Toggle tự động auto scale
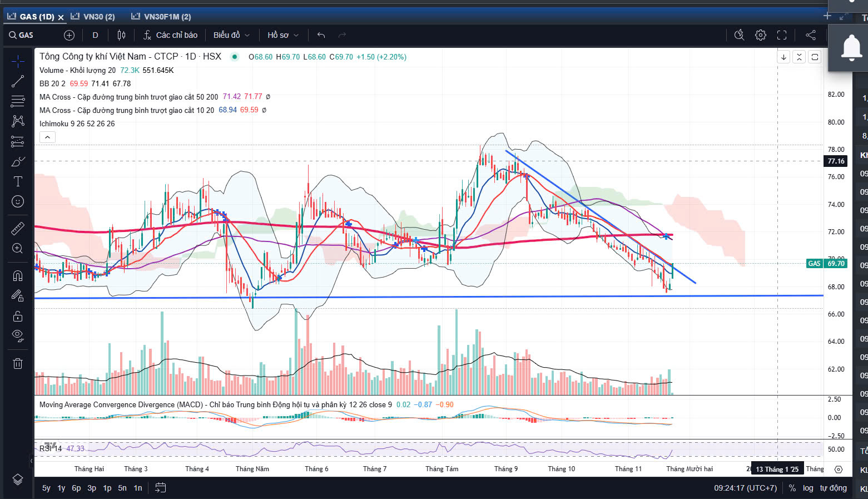Viewport: 868px width, 499px height. pyautogui.click(x=833, y=488)
